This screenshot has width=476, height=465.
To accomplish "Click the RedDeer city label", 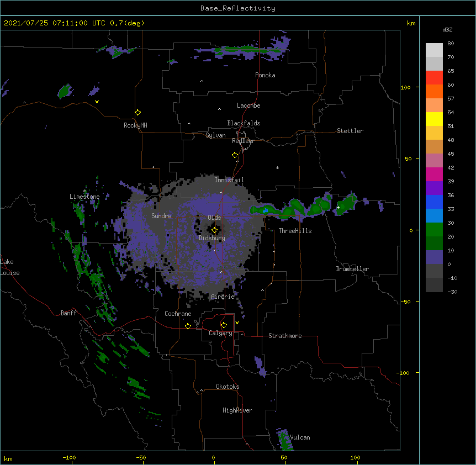I will [x=243, y=141].
